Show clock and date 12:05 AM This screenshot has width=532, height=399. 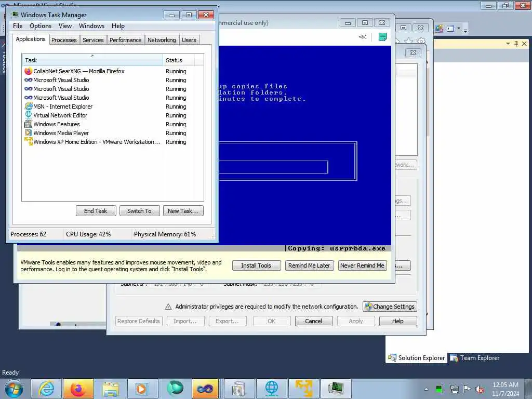[x=506, y=389]
